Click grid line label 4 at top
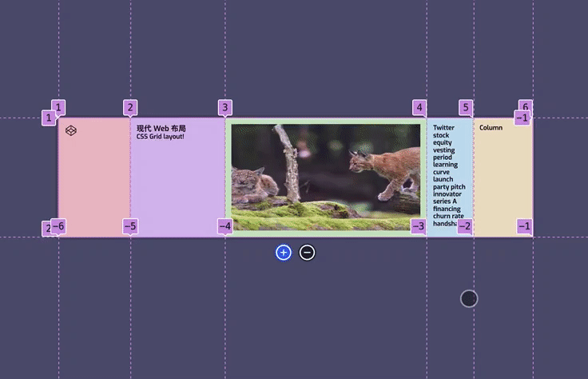The width and height of the screenshot is (588, 379). pyautogui.click(x=419, y=108)
